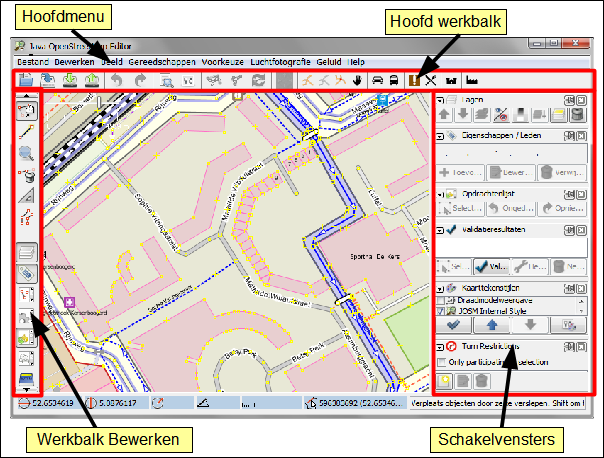Uncheck the JOSM Internal Style checkbox

click(441, 311)
